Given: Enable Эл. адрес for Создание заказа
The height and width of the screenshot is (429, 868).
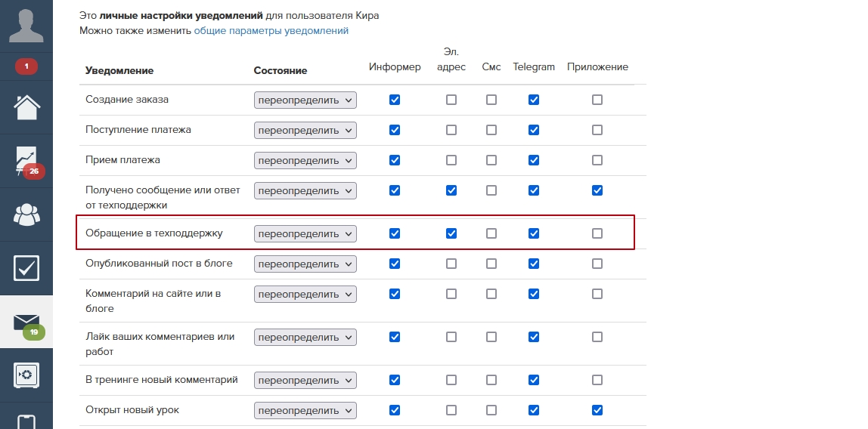Looking at the screenshot, I should 451,100.
